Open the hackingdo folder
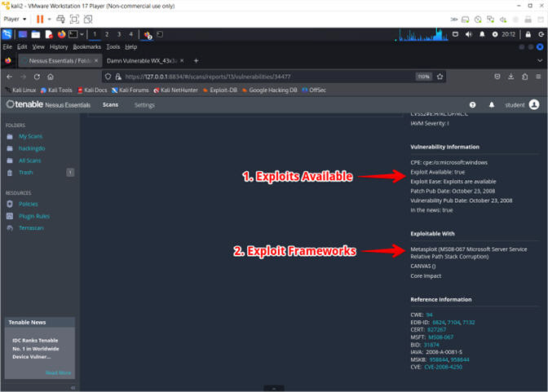 point(32,148)
